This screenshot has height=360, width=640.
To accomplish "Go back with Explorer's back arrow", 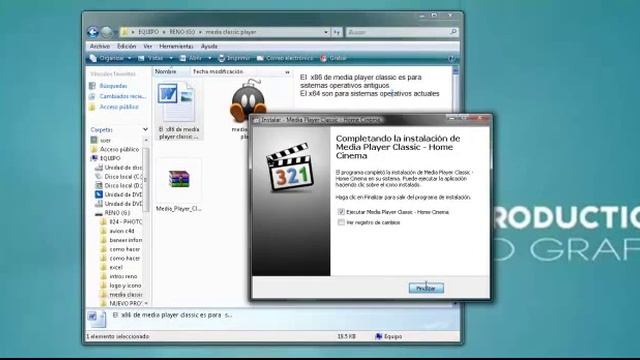I will coord(93,32).
